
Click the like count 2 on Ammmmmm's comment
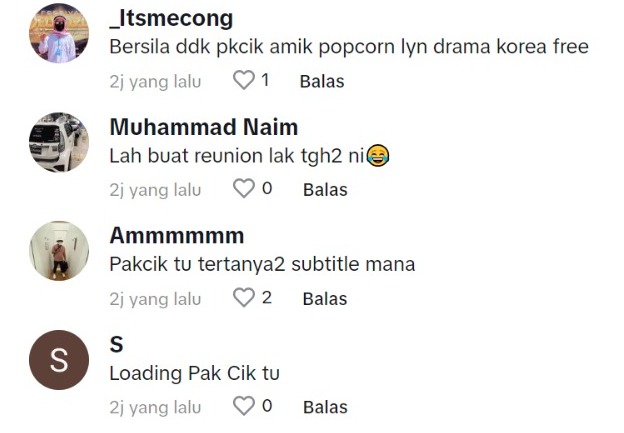267,298
